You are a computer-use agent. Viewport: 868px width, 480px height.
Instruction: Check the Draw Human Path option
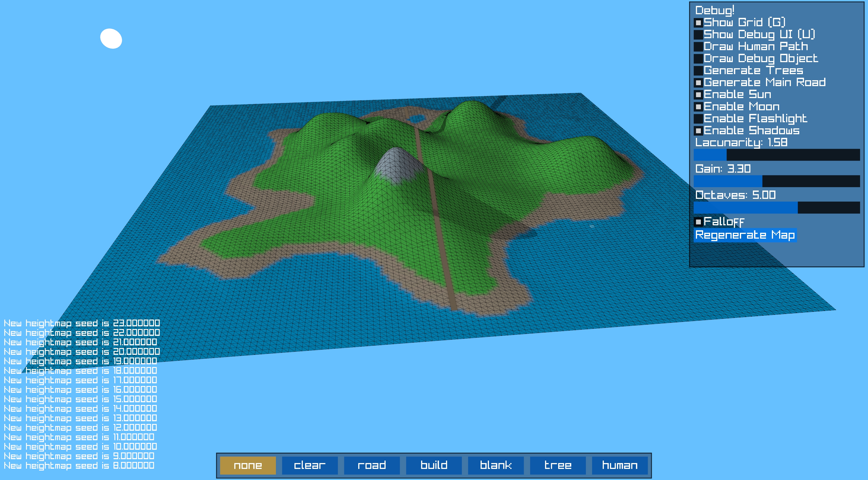pos(698,47)
